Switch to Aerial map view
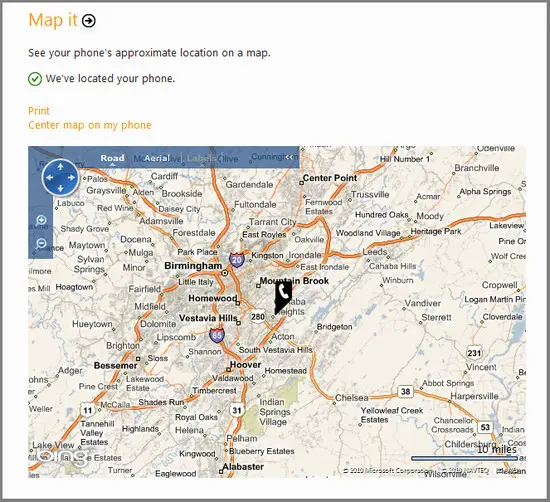550x502 pixels. (x=157, y=158)
